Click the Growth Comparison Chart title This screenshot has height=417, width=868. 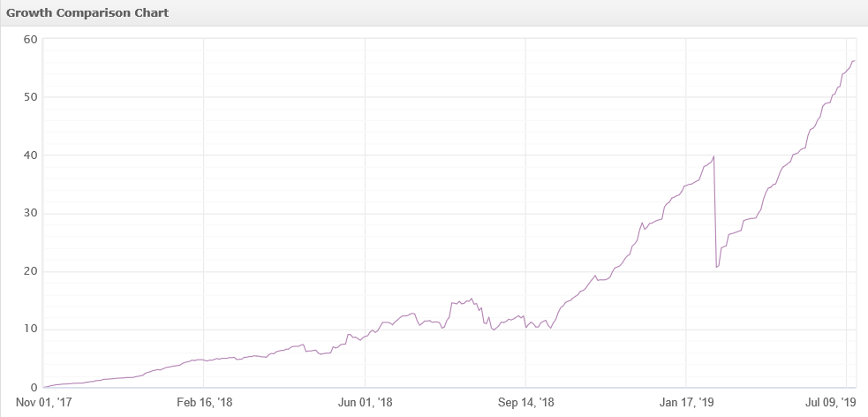[x=87, y=12]
